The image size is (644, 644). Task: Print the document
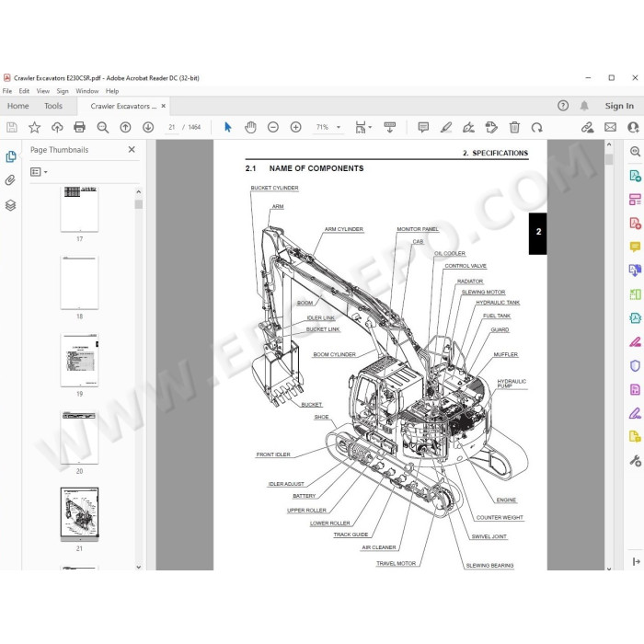[x=79, y=127]
